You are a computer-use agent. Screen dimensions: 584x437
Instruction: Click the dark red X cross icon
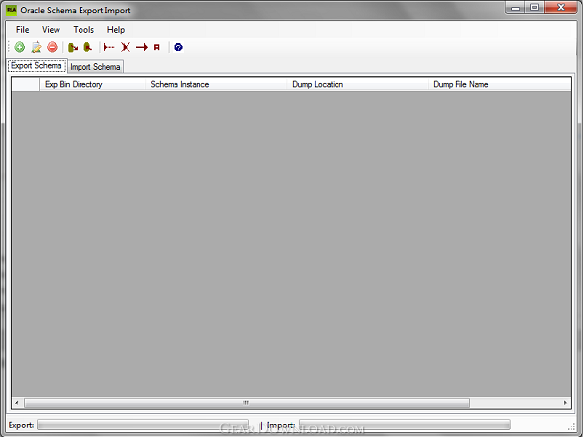coord(126,47)
